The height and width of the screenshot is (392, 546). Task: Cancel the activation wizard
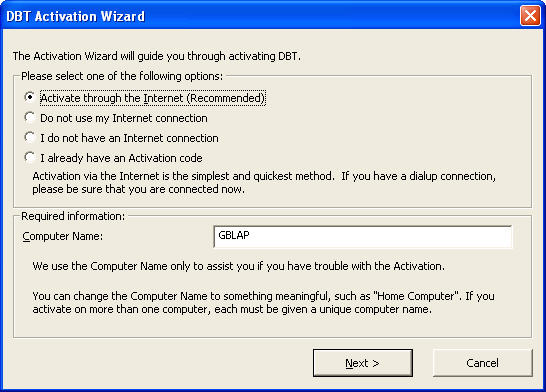pyautogui.click(x=483, y=363)
